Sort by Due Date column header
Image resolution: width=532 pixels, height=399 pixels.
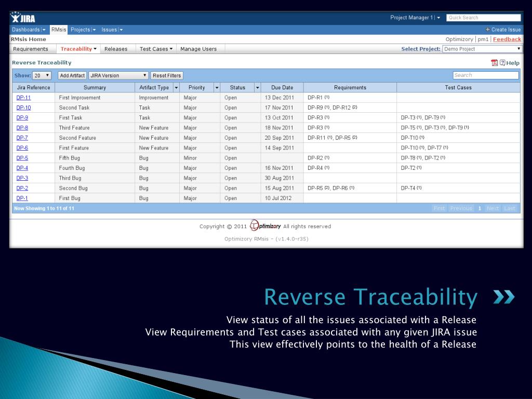click(x=282, y=87)
